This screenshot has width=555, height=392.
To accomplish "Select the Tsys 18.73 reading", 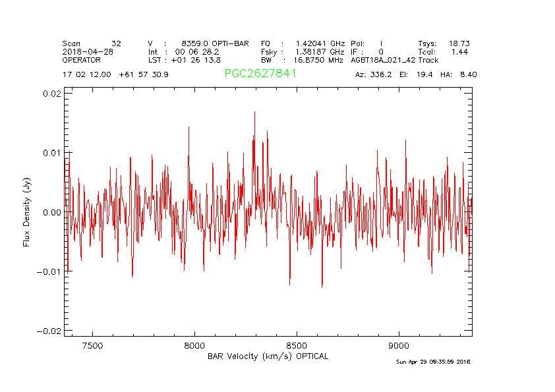I will pos(444,43).
